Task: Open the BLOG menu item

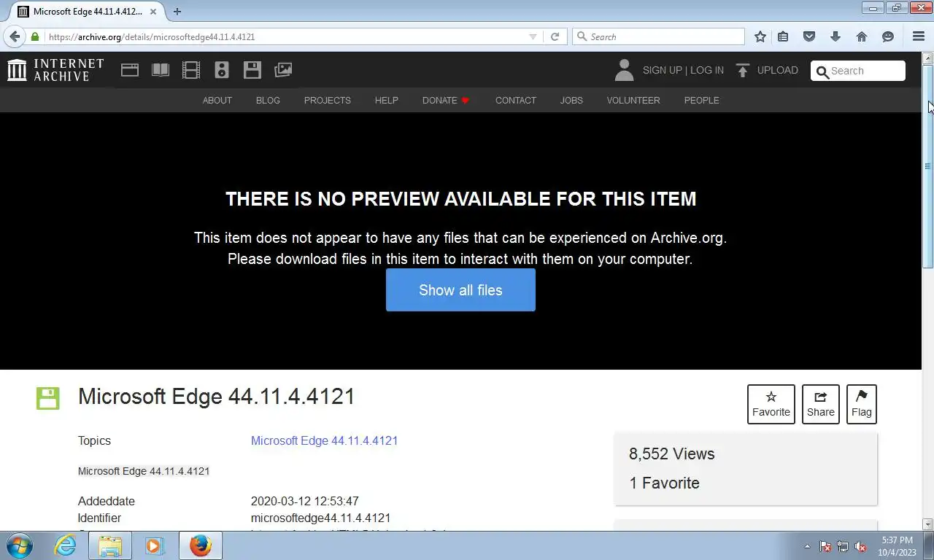Action: coord(268,101)
